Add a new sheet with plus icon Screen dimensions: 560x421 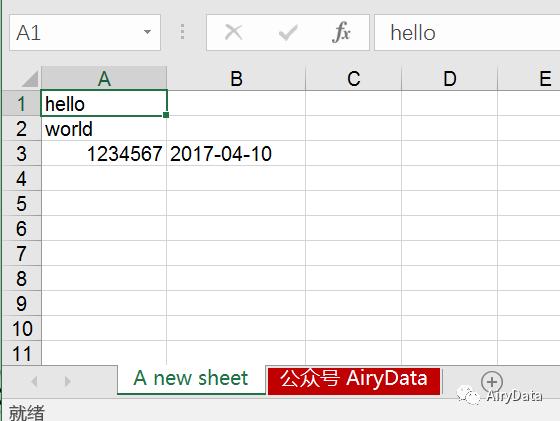[x=491, y=381]
